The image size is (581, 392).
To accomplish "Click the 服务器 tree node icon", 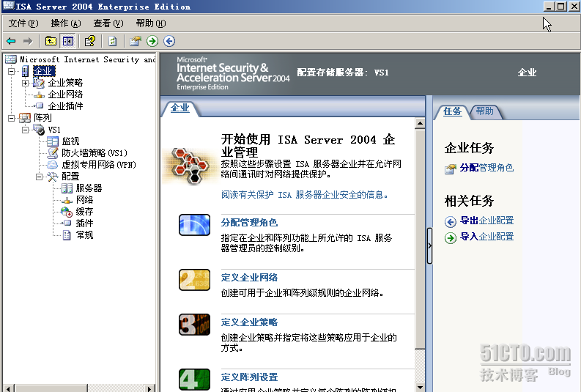I will [67, 188].
